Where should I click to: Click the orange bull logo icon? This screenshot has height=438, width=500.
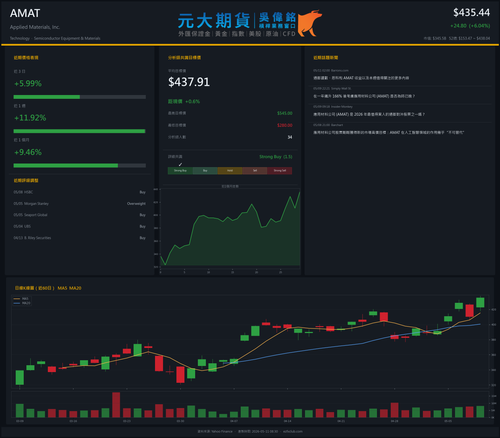coord(310,23)
